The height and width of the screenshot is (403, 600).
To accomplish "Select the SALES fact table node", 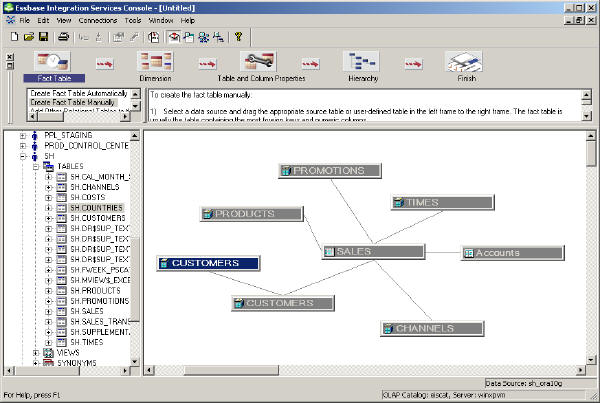I will tap(373, 252).
